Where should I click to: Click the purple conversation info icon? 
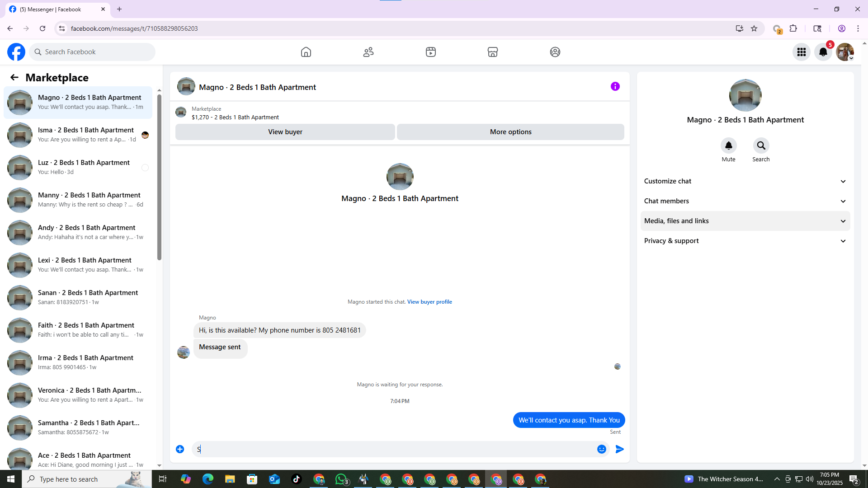click(615, 86)
